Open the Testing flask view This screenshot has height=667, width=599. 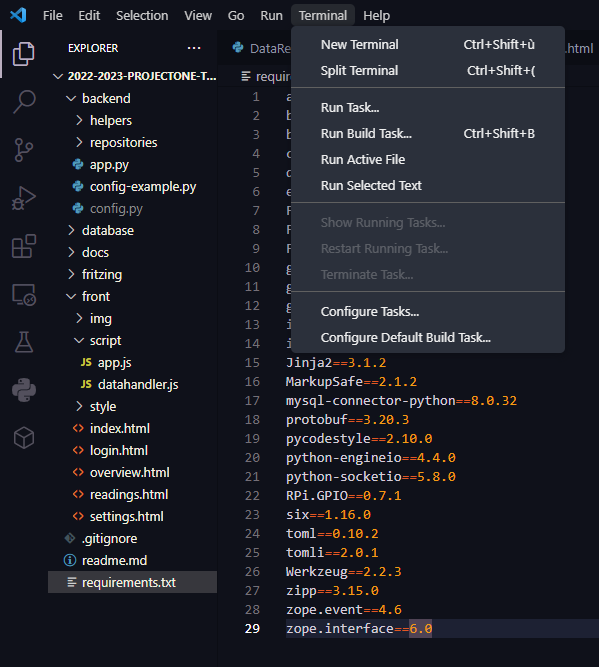[x=24, y=342]
